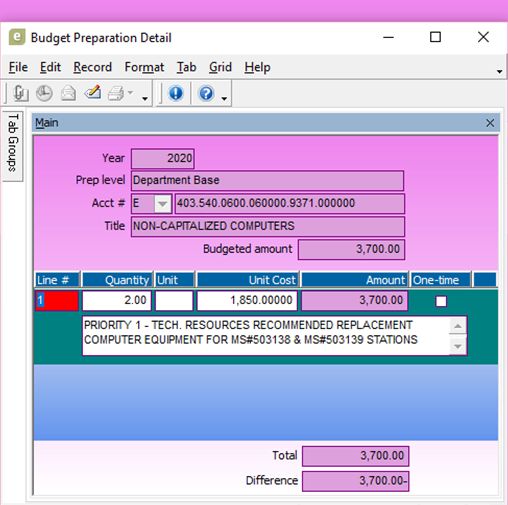Click the pencil and tag notes icon
Viewport: 508px width, 505px height.
93,93
